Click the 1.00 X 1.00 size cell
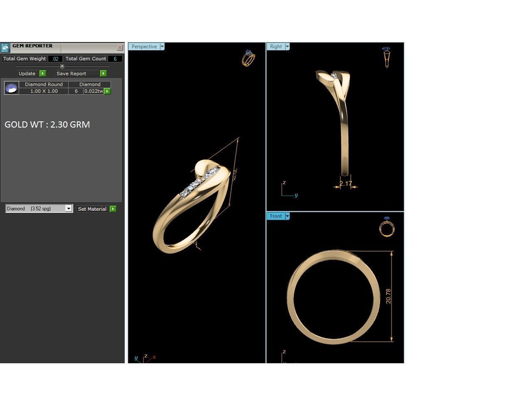 [44, 91]
